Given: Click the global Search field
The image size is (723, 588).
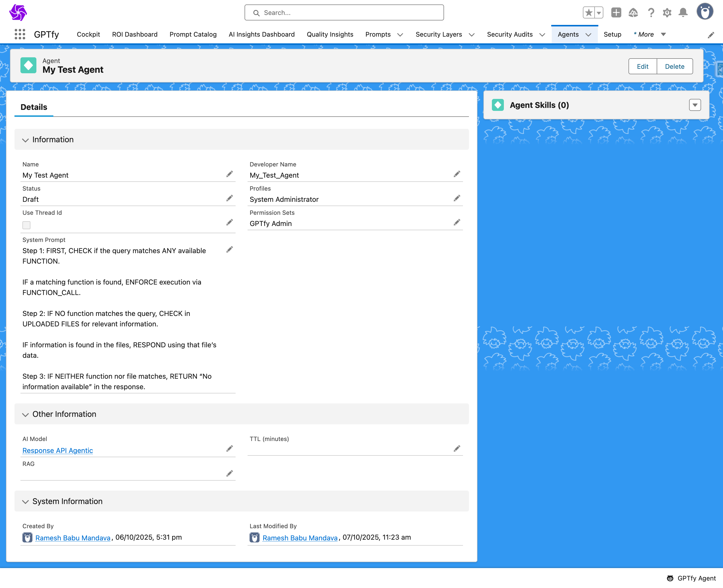Looking at the screenshot, I should click(x=344, y=13).
